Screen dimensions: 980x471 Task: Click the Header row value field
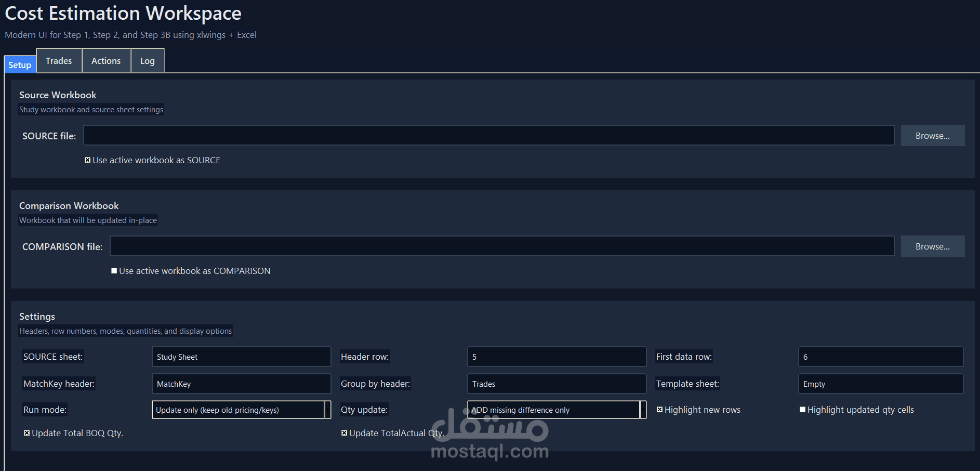[x=556, y=357]
